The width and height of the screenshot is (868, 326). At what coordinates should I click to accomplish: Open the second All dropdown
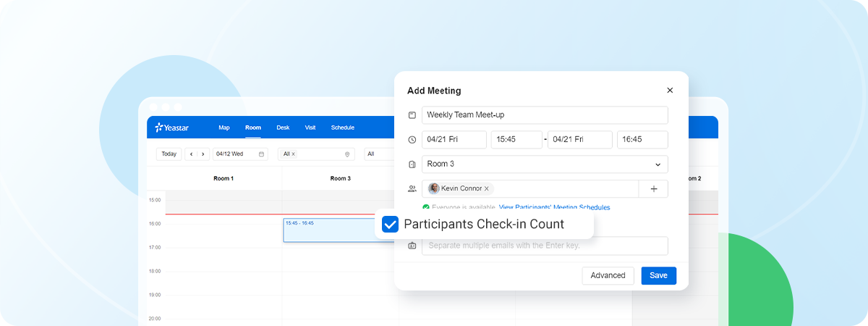click(379, 154)
